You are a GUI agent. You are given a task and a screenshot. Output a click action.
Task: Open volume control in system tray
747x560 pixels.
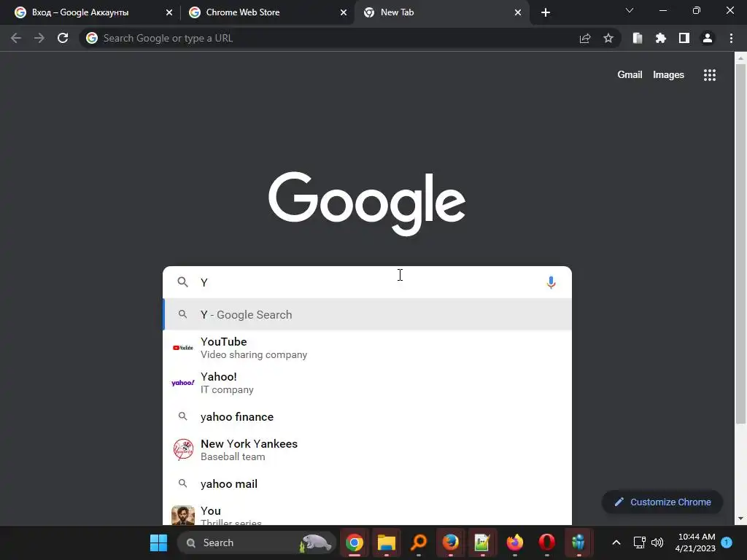pos(657,542)
